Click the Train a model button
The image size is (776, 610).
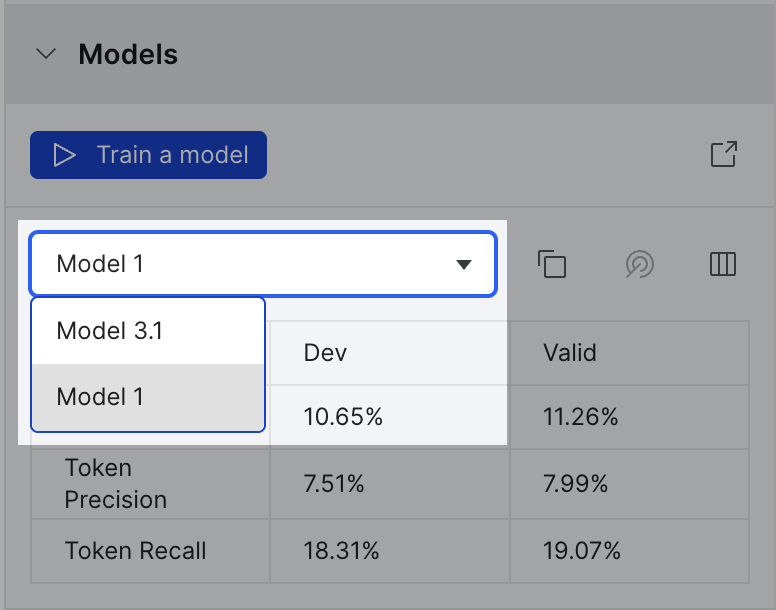pyautogui.click(x=148, y=155)
